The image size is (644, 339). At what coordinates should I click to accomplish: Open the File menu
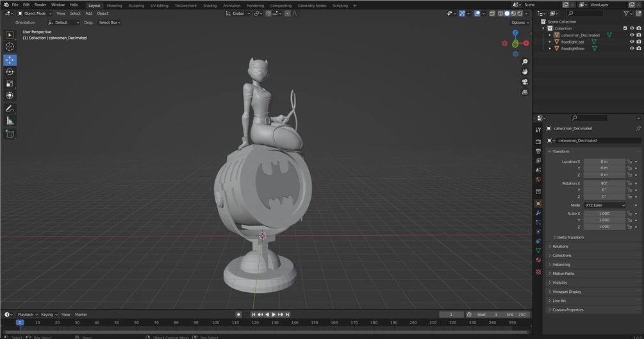(x=15, y=5)
